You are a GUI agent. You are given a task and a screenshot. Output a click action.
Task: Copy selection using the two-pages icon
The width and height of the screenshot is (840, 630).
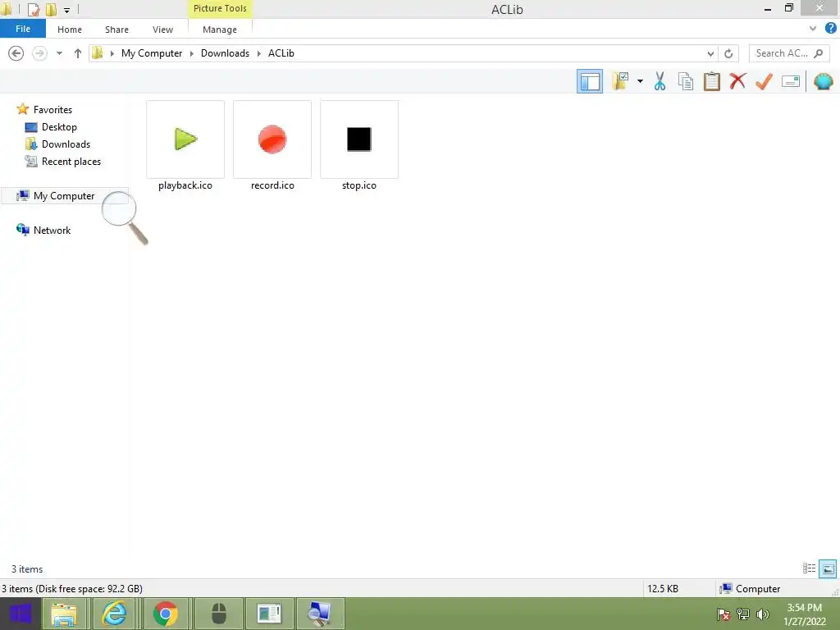pyautogui.click(x=685, y=81)
